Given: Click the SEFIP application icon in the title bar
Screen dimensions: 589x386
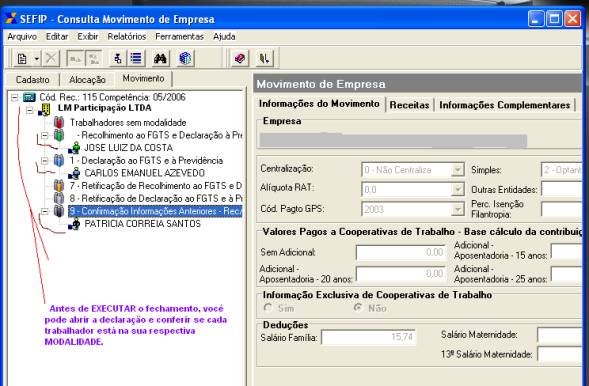Looking at the screenshot, I should tap(11, 18).
